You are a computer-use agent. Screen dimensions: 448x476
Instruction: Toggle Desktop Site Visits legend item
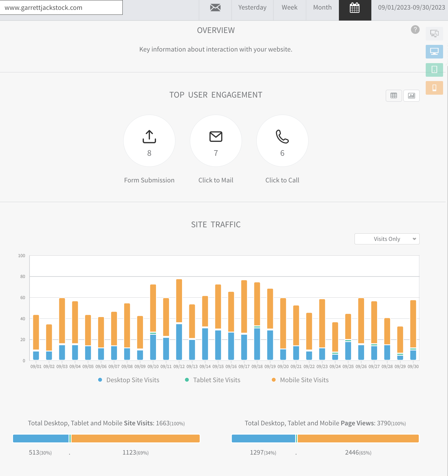[x=129, y=380]
